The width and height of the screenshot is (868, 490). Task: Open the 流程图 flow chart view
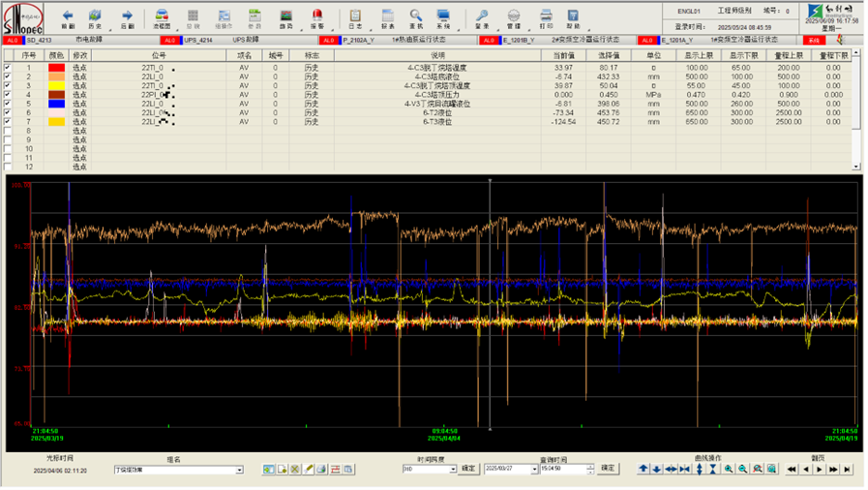point(163,17)
